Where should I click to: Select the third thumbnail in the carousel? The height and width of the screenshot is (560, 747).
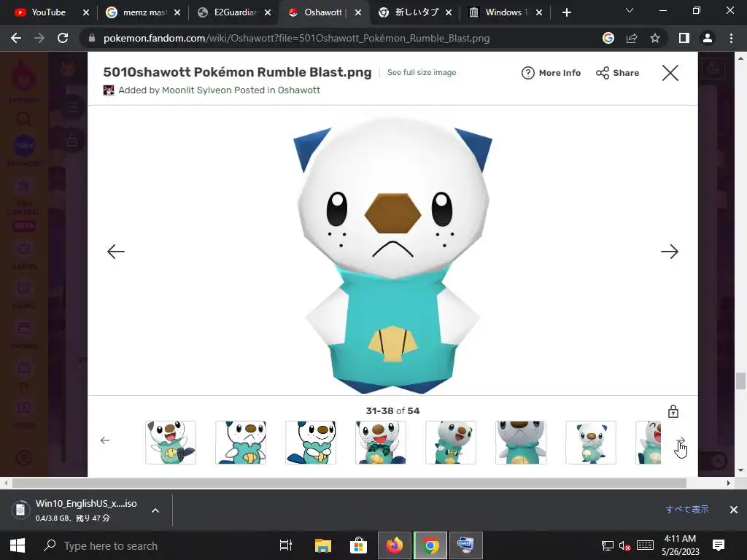point(311,443)
